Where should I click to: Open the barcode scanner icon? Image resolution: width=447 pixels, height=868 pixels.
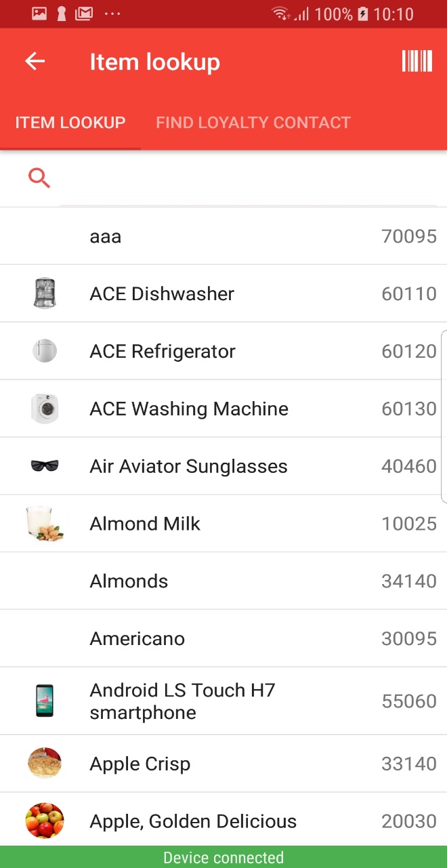coord(417,61)
